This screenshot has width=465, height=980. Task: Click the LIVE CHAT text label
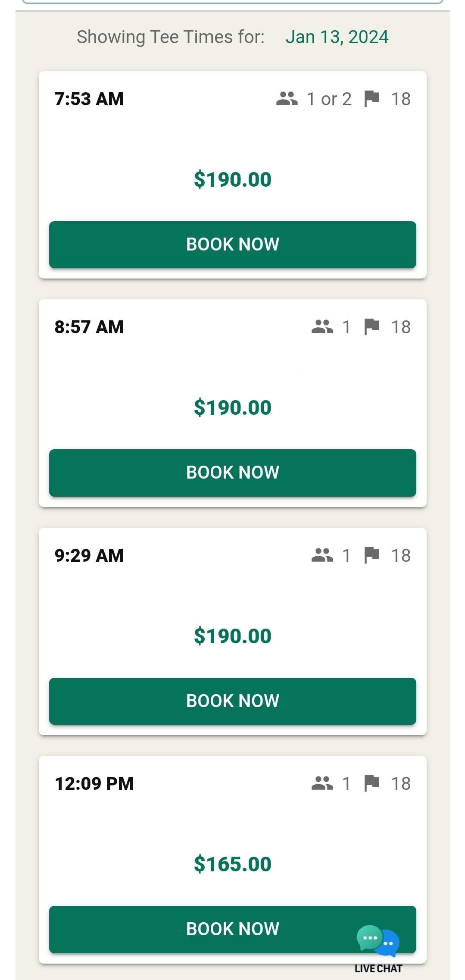378,968
